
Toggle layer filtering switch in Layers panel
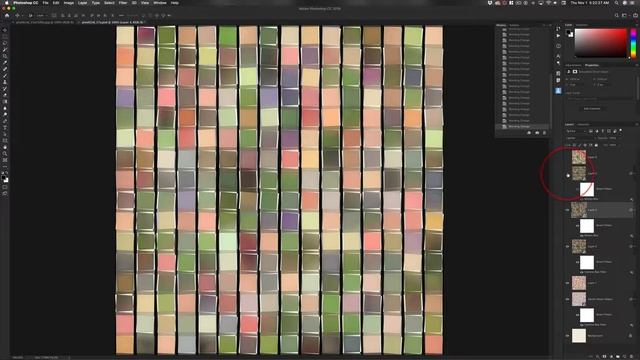click(621, 131)
